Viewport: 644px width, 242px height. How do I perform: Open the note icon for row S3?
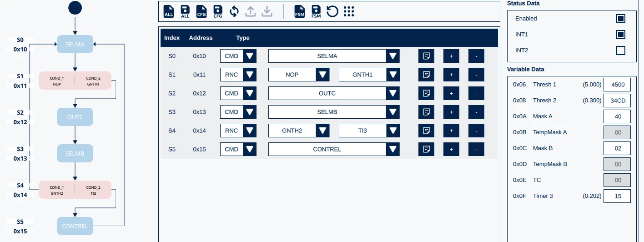click(427, 112)
